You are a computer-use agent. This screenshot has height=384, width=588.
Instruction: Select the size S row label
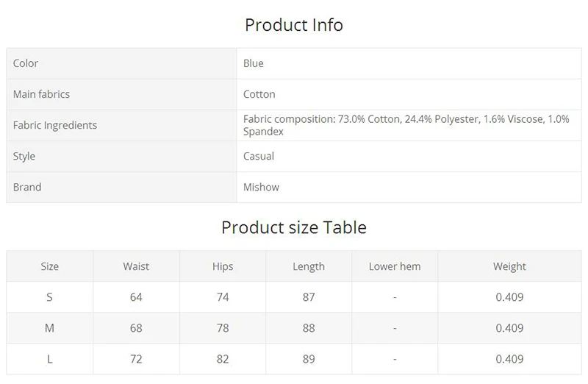[x=49, y=297]
